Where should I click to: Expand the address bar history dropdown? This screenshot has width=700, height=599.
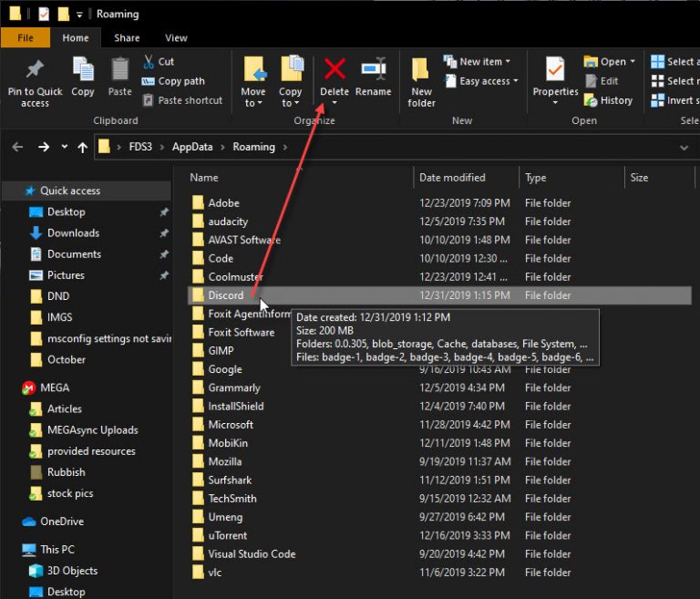coord(684,147)
